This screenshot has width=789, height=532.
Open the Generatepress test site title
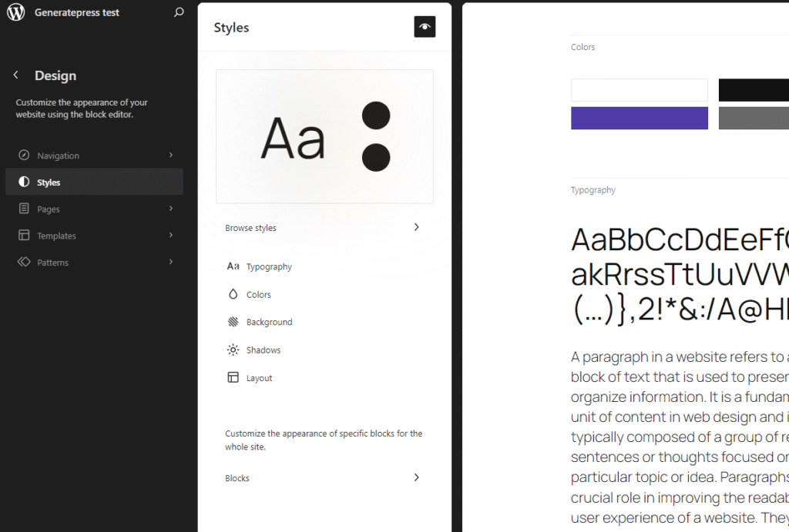[77, 13]
